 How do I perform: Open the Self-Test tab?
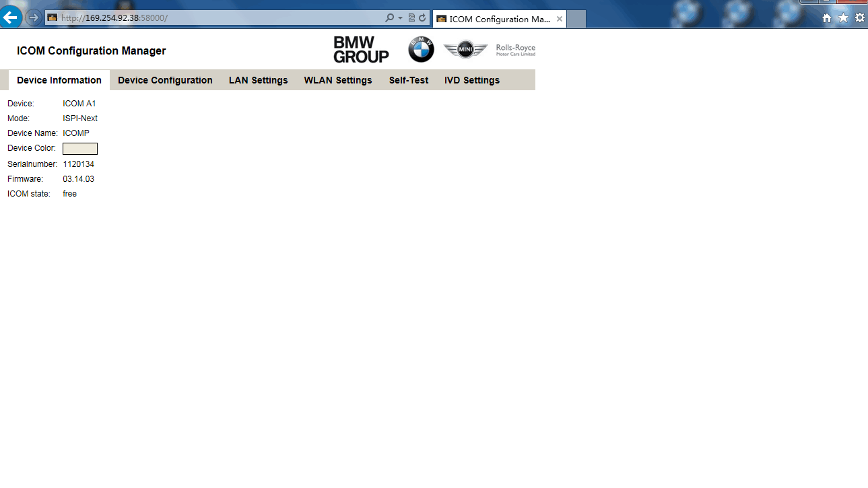click(409, 80)
